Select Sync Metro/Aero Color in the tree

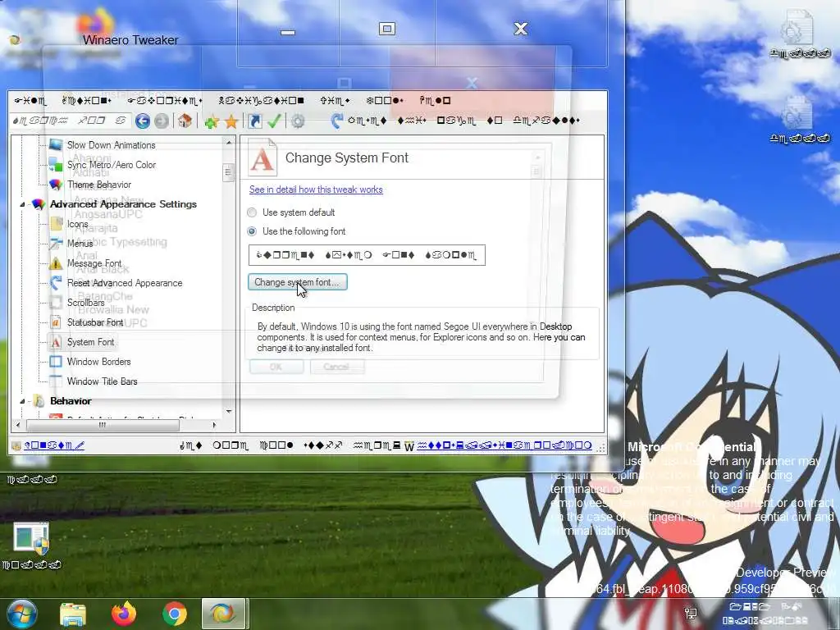pos(112,165)
